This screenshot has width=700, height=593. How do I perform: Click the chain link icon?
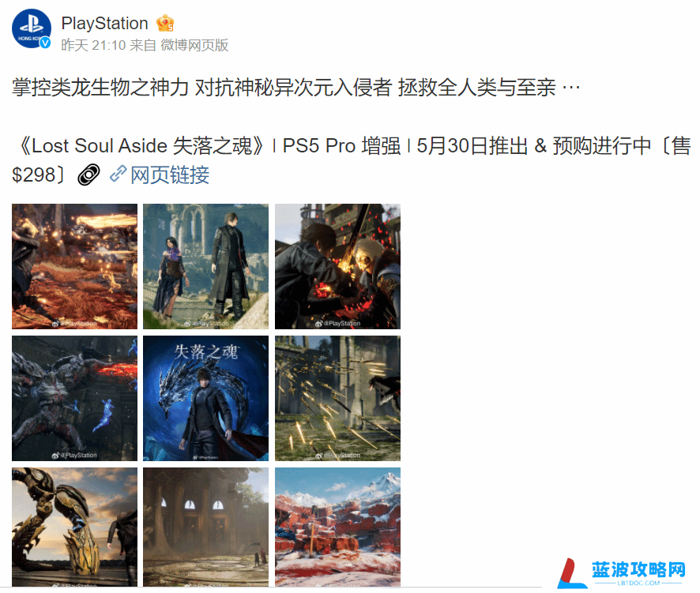point(118,174)
